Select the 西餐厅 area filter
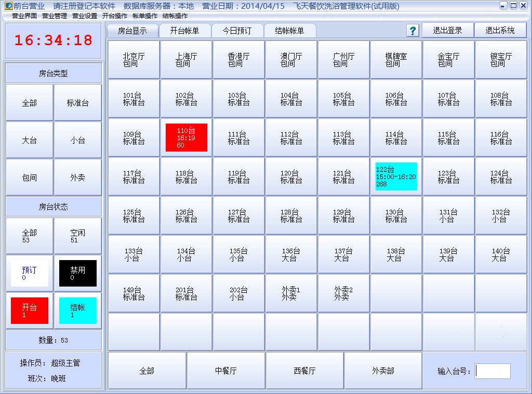 [x=304, y=371]
